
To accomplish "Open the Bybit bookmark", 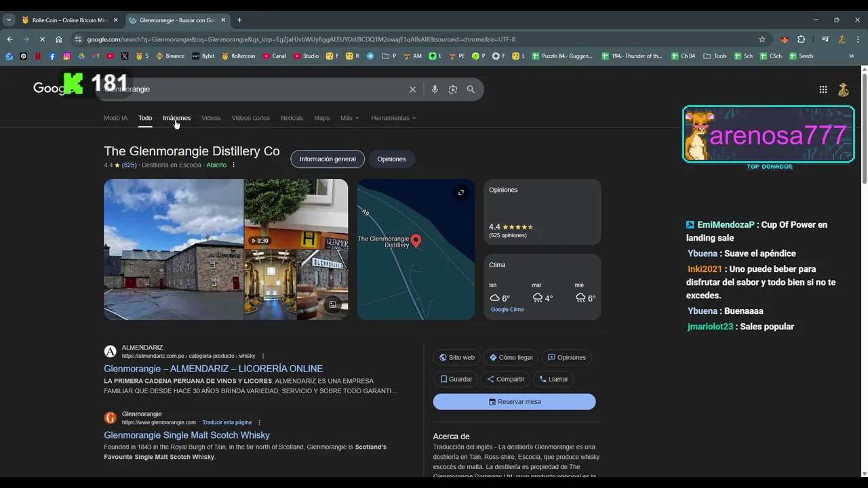I will tap(203, 56).
